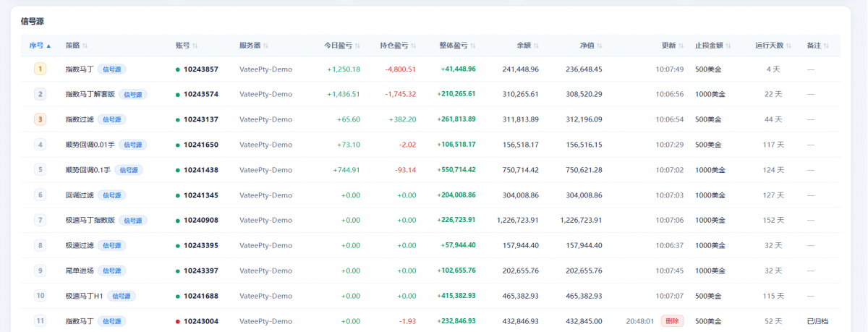This screenshot has height=332, width=868.
Task: Click overall profit value +41,448.96
Action: [458, 69]
